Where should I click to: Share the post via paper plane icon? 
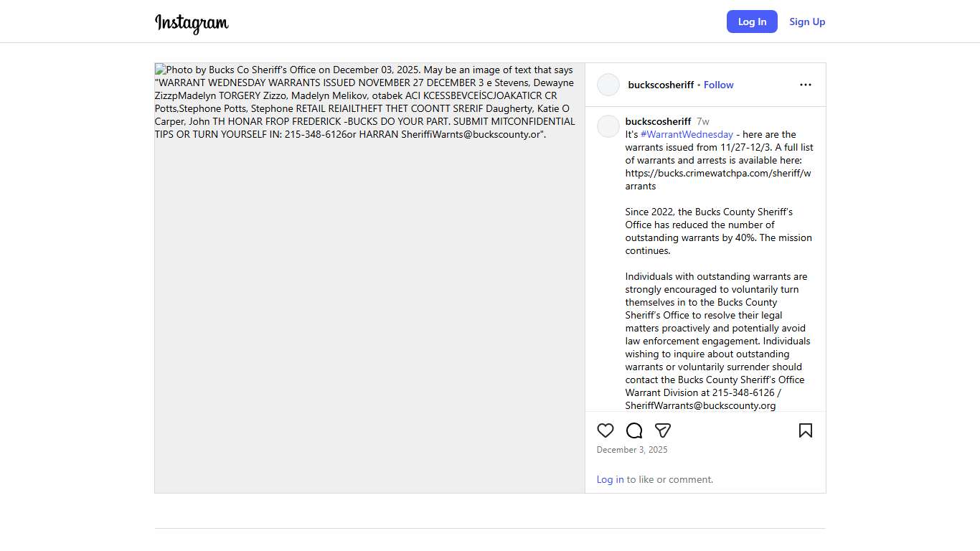tap(663, 430)
